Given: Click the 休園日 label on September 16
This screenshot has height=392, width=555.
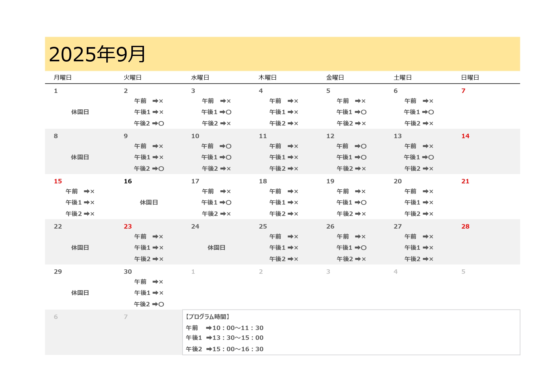Looking at the screenshot, I should click(x=149, y=202).
